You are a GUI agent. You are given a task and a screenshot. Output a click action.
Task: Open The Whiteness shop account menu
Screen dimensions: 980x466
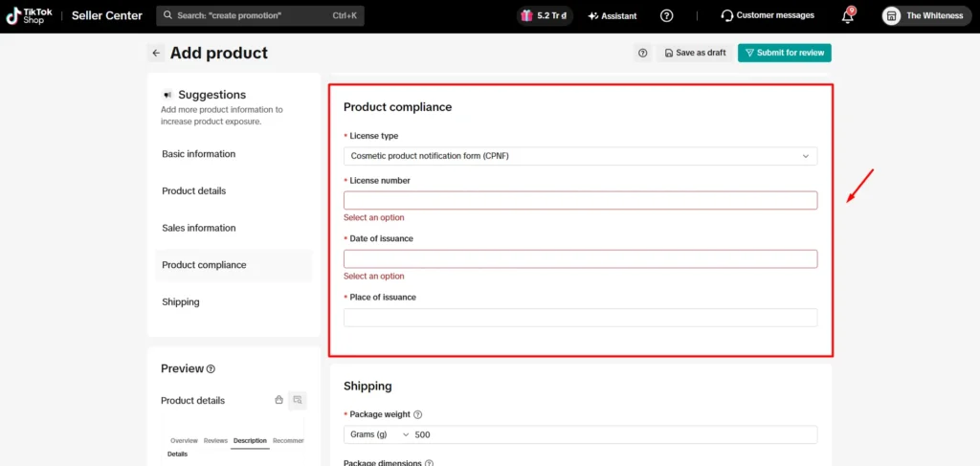pos(925,15)
